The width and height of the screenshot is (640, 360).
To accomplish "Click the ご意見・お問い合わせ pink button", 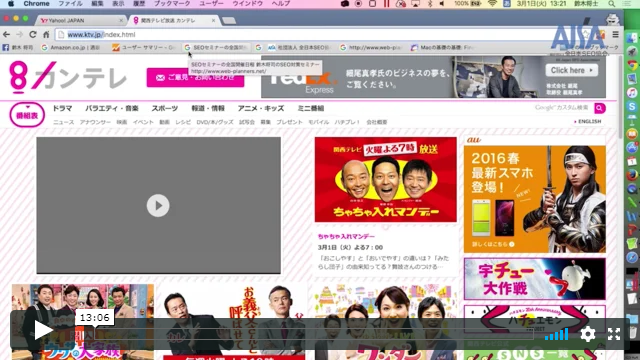I will point(196,77).
